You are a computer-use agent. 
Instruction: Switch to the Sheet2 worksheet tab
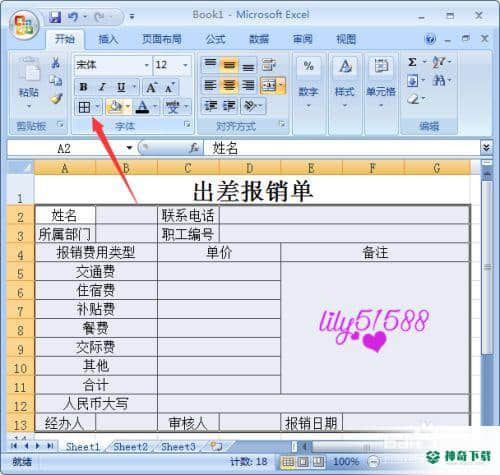pos(130,447)
